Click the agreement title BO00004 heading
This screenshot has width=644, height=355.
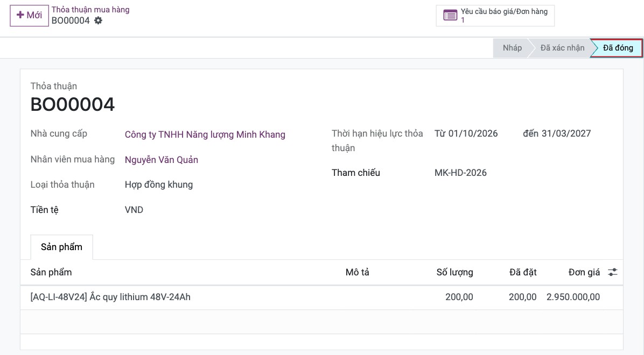73,104
